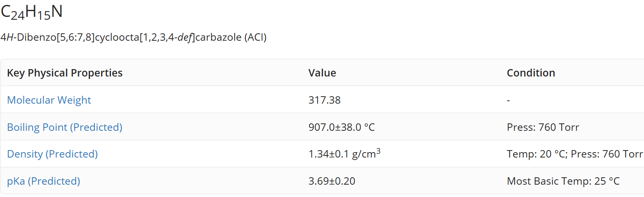Open the Boiling Point (Predicted) link

(x=65, y=127)
